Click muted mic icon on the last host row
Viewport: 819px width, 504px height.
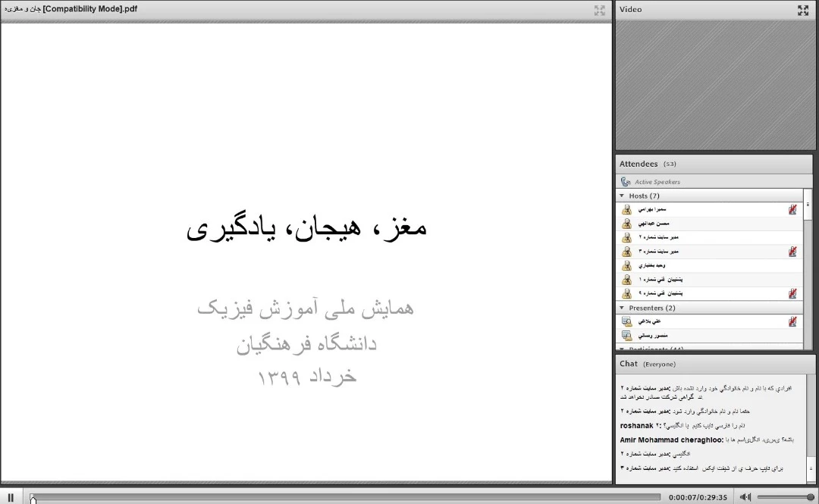click(792, 293)
